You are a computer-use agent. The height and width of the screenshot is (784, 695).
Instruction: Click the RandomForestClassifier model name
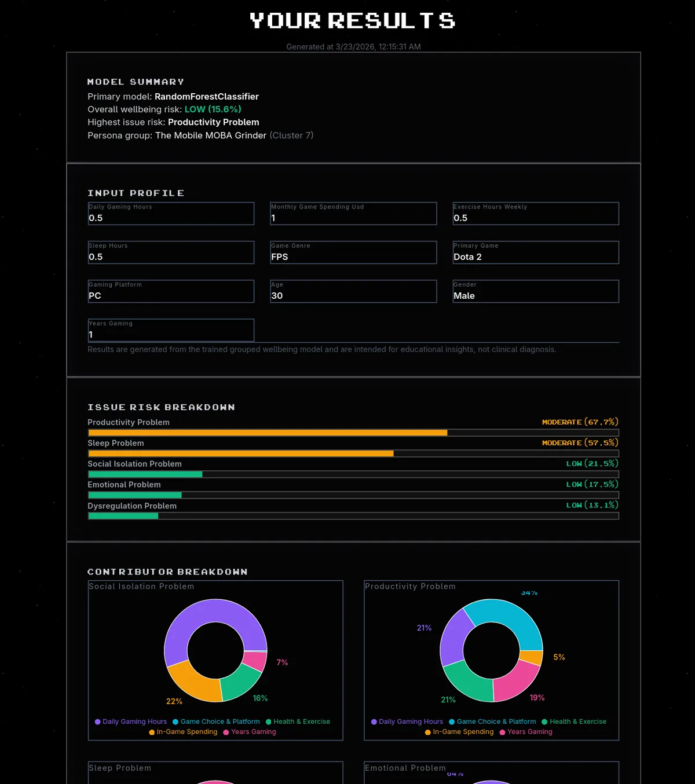click(207, 97)
